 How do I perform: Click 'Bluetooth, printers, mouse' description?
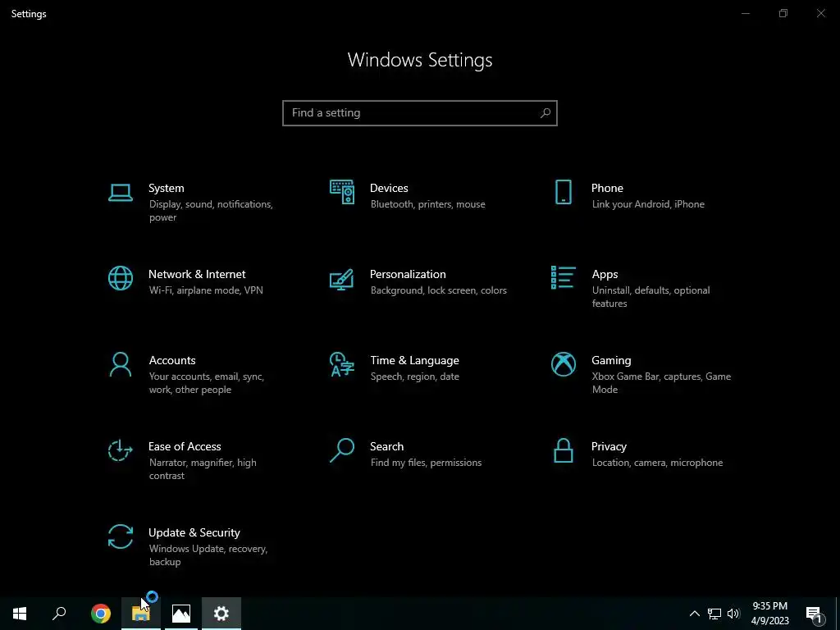pyautogui.click(x=427, y=204)
